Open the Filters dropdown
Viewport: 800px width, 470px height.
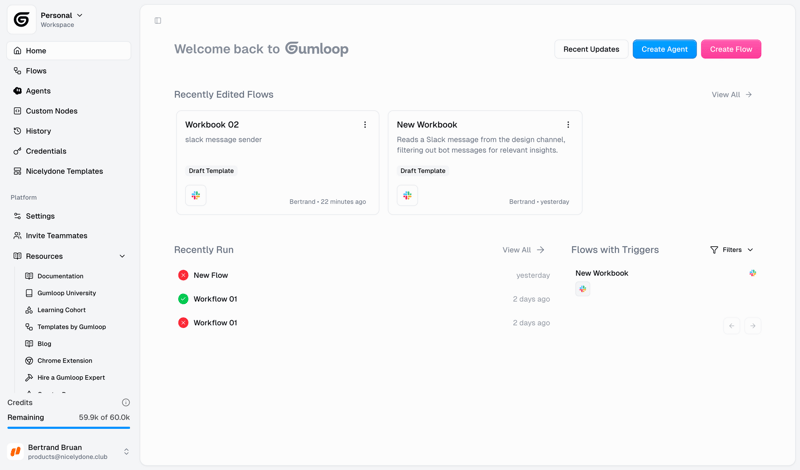pyautogui.click(x=732, y=250)
